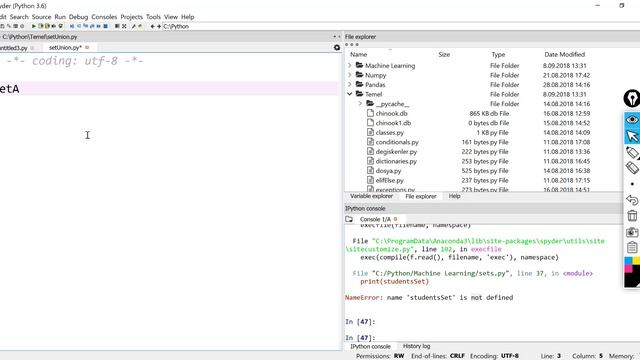640x360 pixels.
Task: Step into function debug icon
Action: (86, 26)
